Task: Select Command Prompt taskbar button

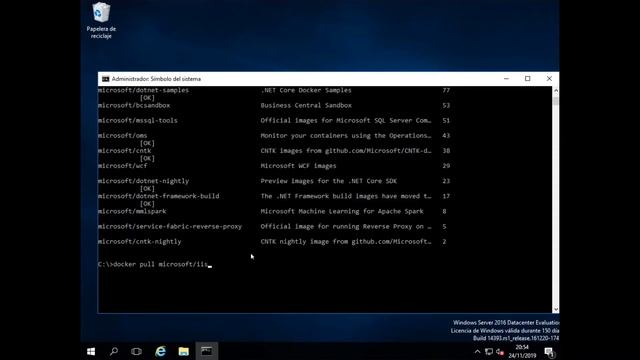Action: pyautogui.click(x=207, y=351)
